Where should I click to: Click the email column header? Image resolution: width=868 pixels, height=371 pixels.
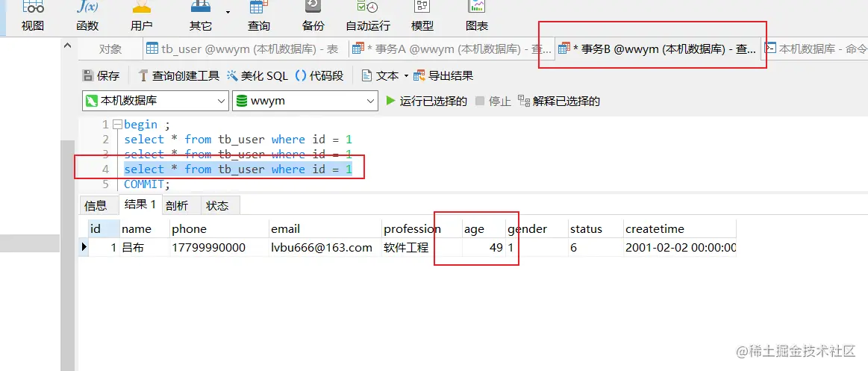tap(325, 228)
